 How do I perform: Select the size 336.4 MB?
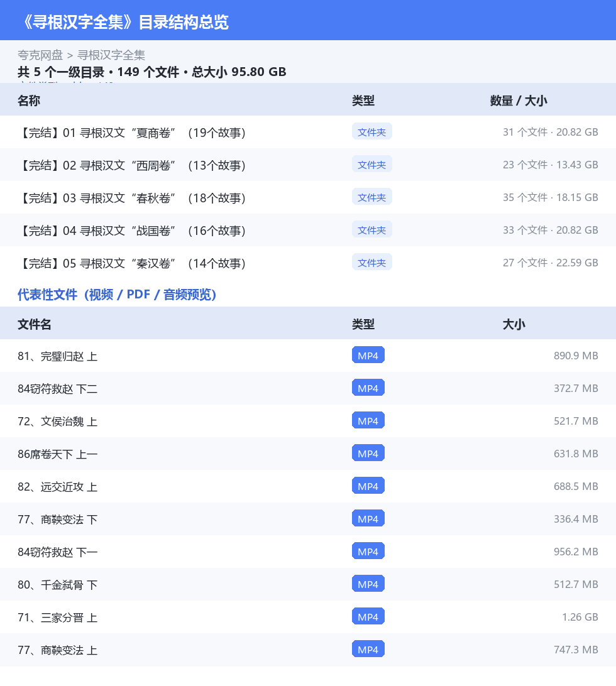pos(576,520)
